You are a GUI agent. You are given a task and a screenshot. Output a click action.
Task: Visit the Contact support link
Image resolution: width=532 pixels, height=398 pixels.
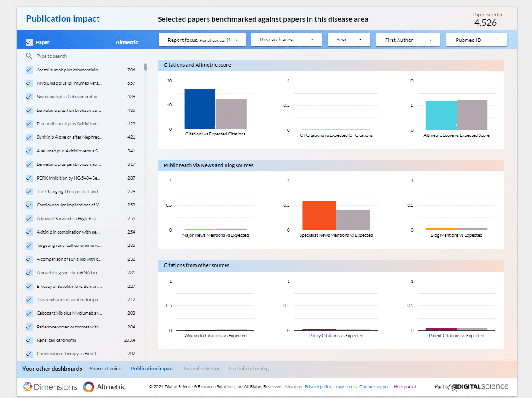tap(375, 387)
